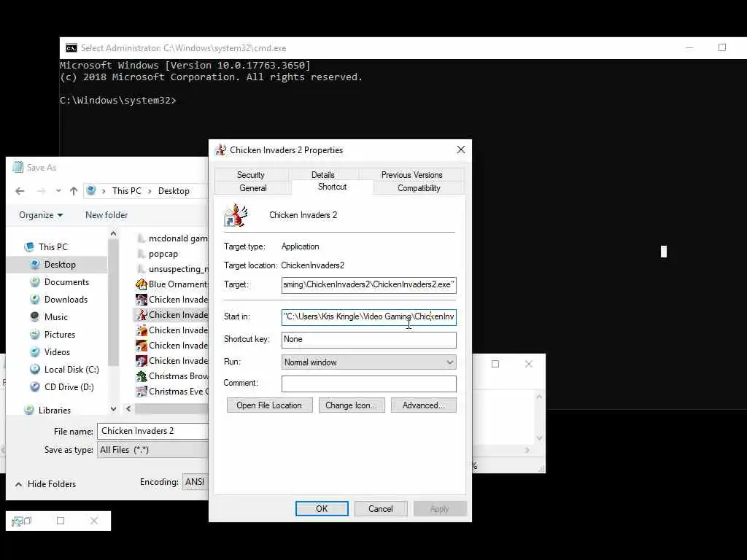747x560 pixels.
Task: Open the Advanced shortcut options
Action: coord(424,405)
